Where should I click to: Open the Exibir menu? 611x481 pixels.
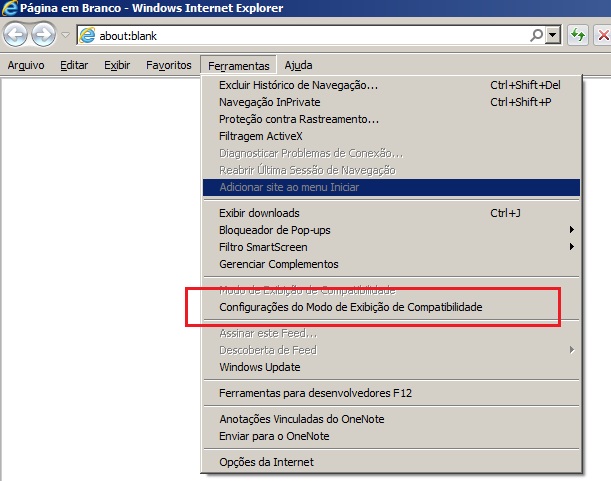pyautogui.click(x=117, y=65)
